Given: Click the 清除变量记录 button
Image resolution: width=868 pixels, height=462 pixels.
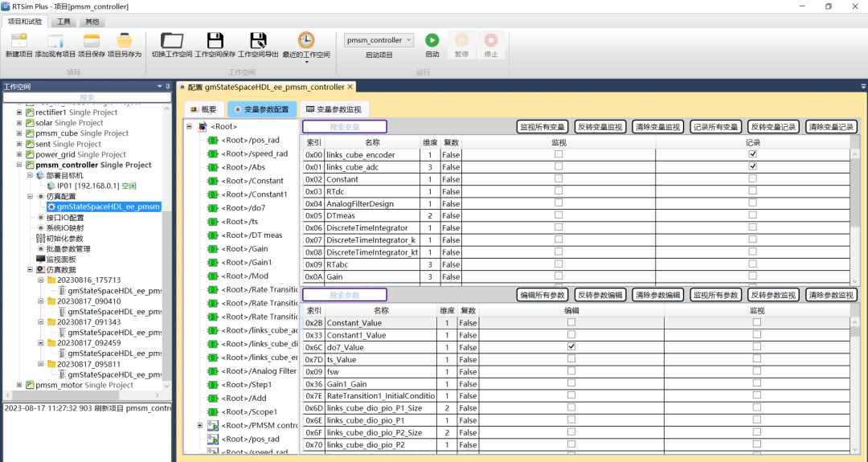Looking at the screenshot, I should (x=831, y=127).
